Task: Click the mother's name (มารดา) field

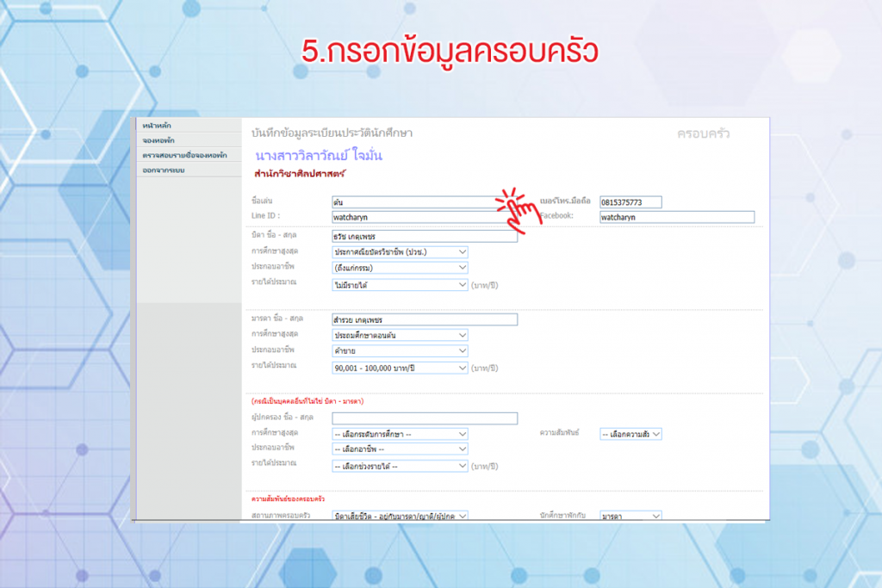Action: pyautogui.click(x=424, y=319)
